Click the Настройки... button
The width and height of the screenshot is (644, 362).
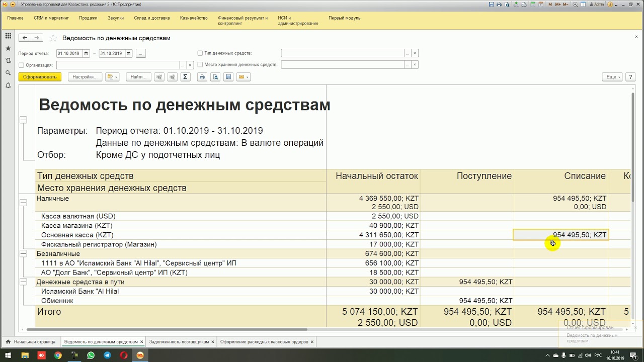coord(85,77)
